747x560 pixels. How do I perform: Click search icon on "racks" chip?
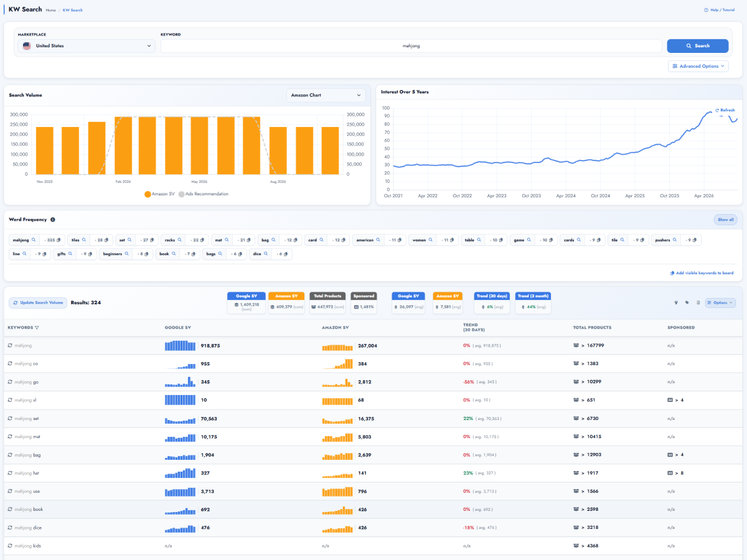[x=180, y=240]
